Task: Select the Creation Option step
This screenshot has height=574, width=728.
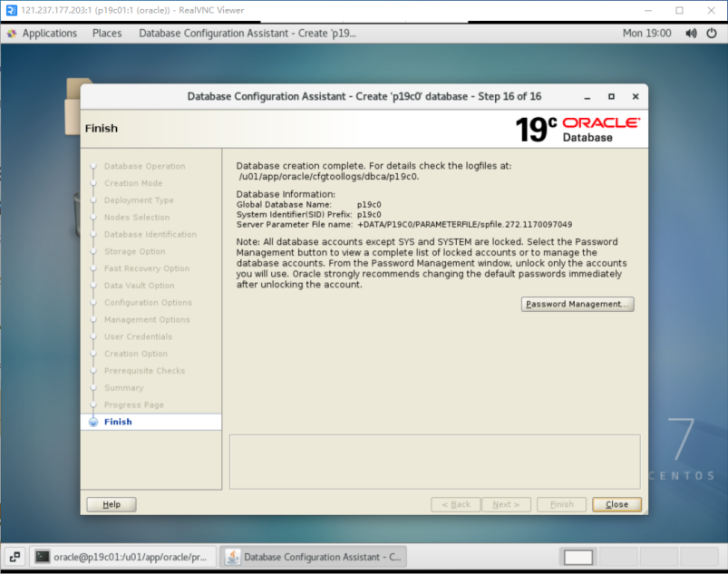Action: (136, 354)
